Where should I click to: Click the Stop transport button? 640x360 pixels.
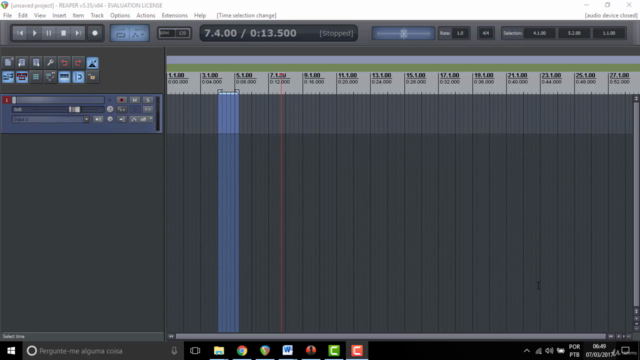pos(63,33)
